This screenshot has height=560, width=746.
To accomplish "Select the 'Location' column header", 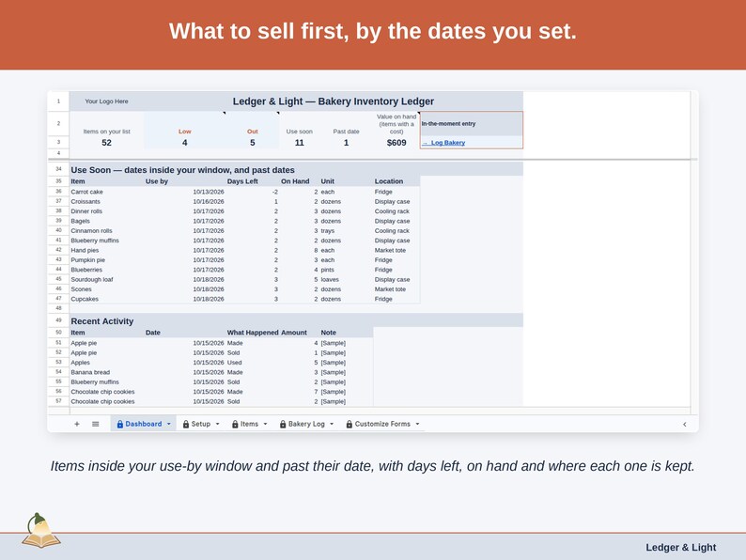I will [x=396, y=181].
